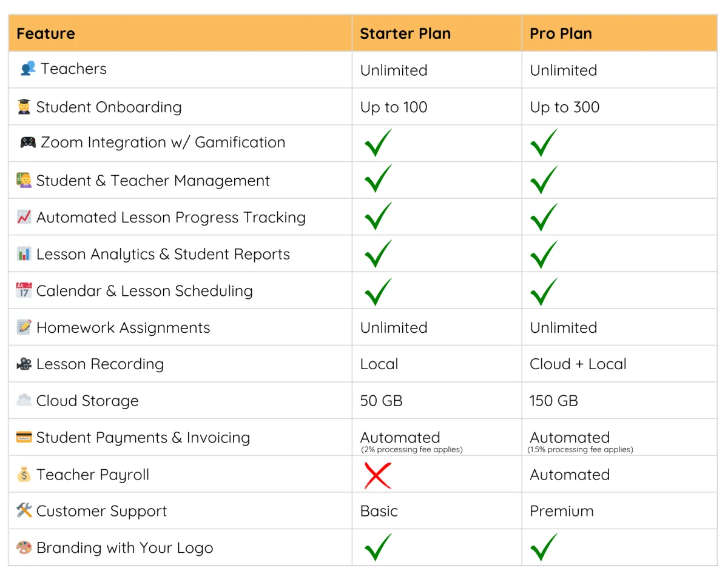The width and height of the screenshot is (728, 582).
Task: Select the Pro Plan column header
Action: pyautogui.click(x=561, y=33)
